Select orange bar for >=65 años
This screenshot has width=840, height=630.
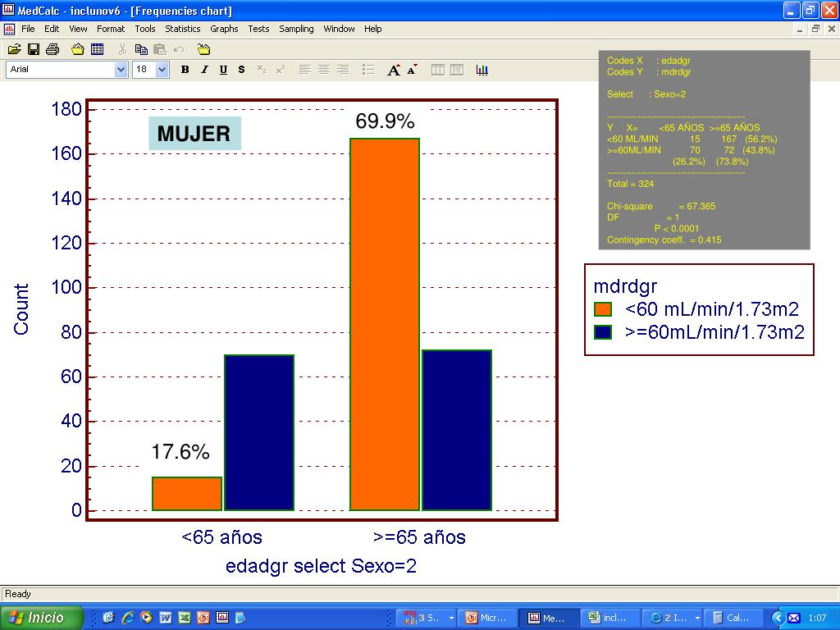[385, 324]
